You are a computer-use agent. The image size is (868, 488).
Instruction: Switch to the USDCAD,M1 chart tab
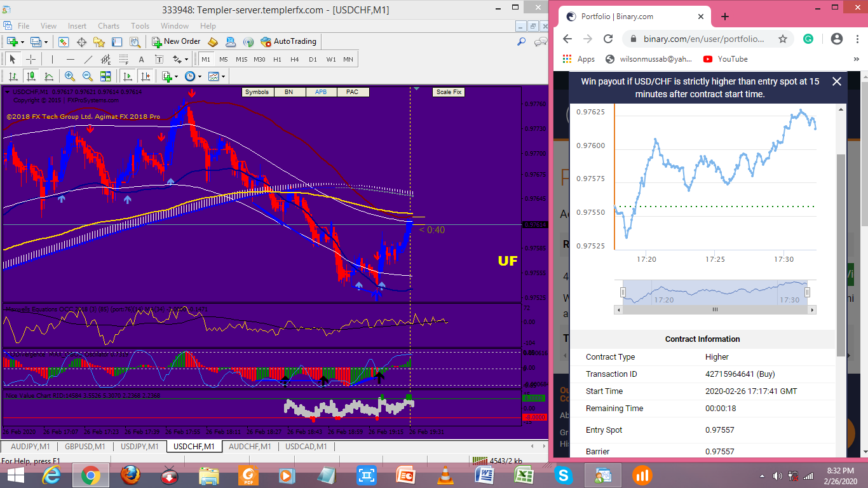(306, 447)
